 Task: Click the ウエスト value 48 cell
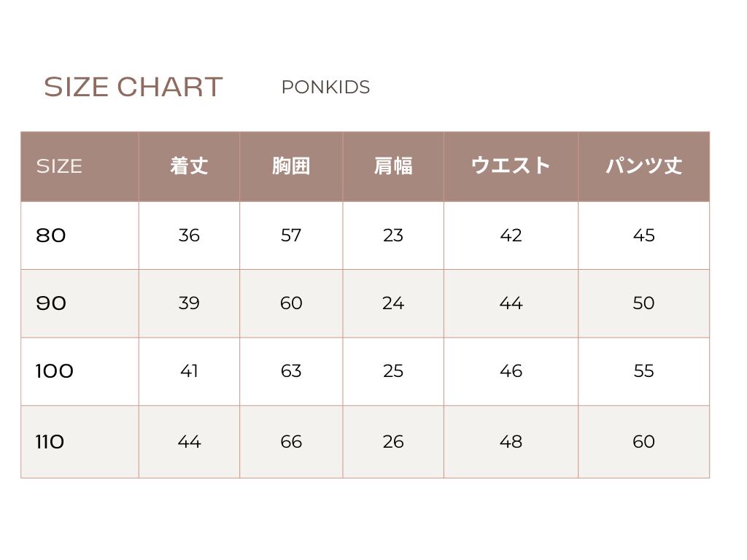pos(511,442)
